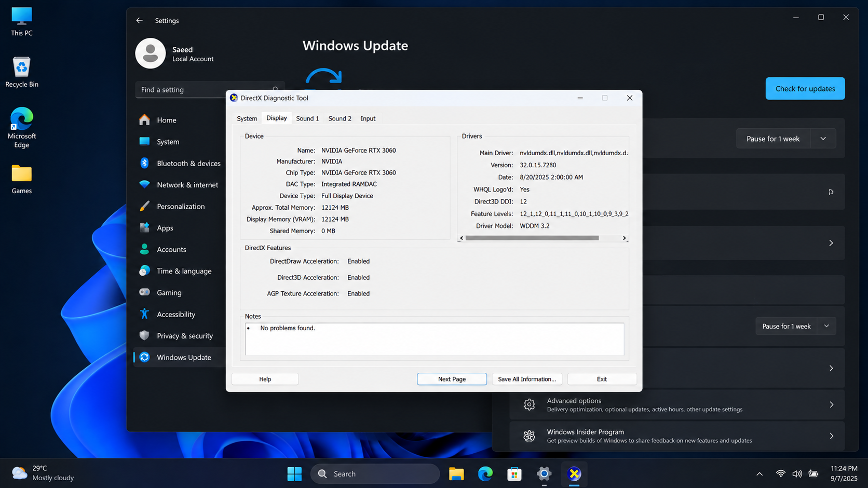Launch Microsoft Edge from desktop shortcut

tap(21, 127)
